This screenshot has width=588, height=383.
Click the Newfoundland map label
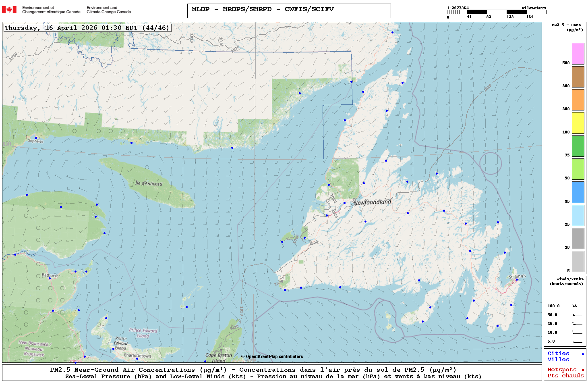(373, 202)
